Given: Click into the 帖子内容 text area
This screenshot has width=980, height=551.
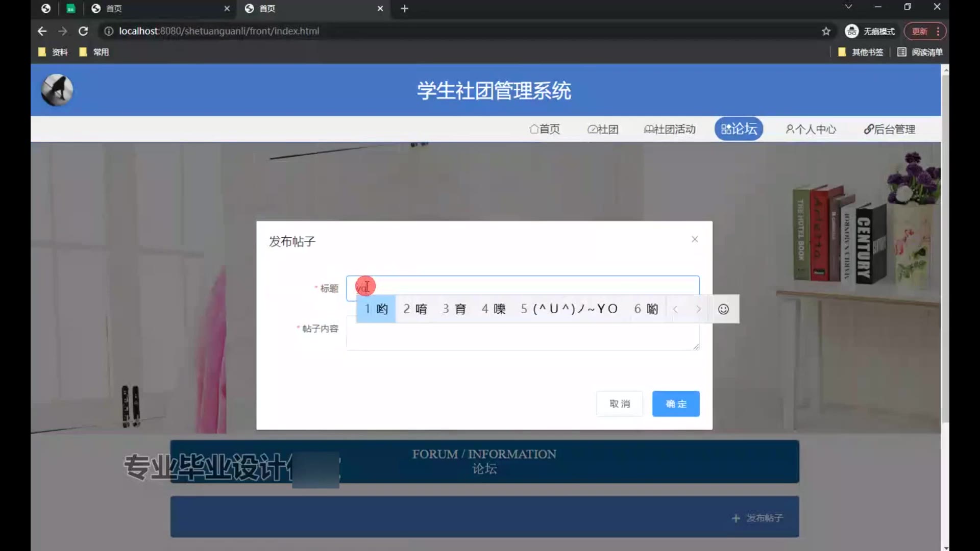Looking at the screenshot, I should 523,337.
